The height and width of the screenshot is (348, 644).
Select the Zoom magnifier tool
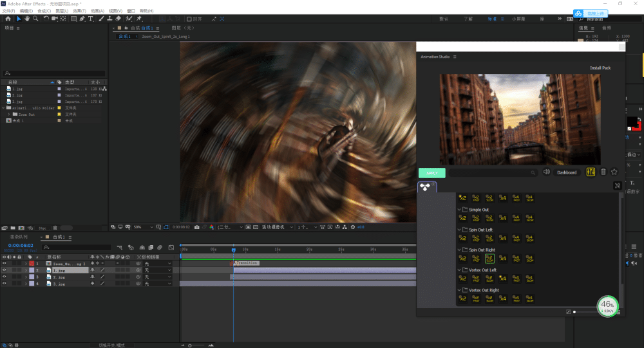(x=35, y=19)
